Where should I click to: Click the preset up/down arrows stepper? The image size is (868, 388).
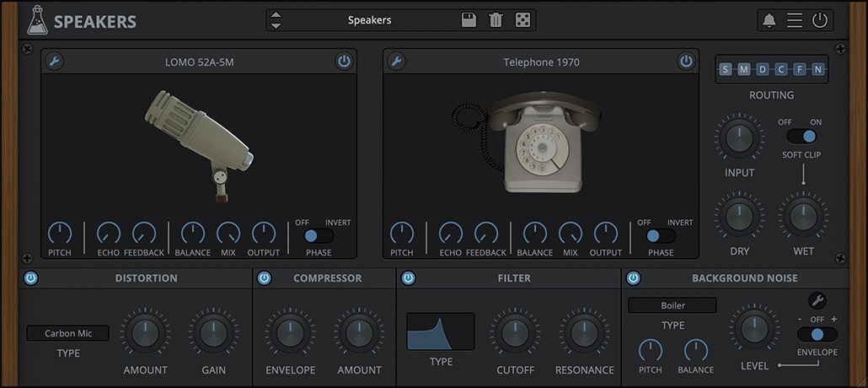click(276, 20)
